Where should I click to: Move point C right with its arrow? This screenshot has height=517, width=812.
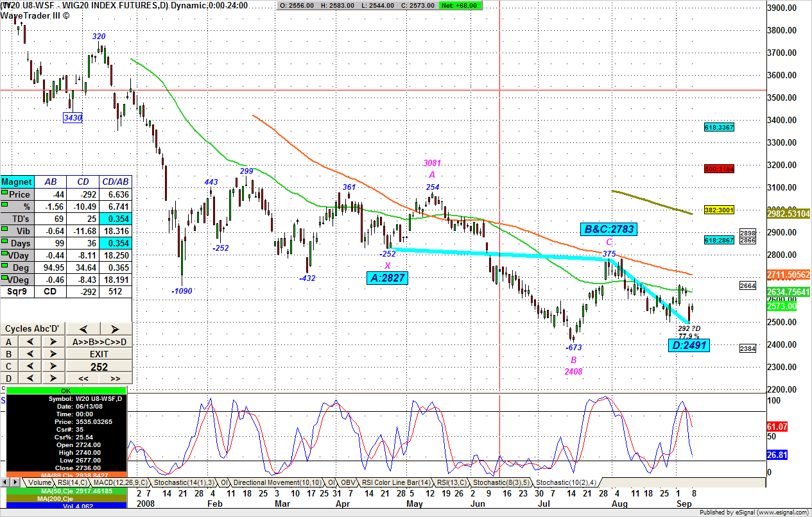(53, 366)
